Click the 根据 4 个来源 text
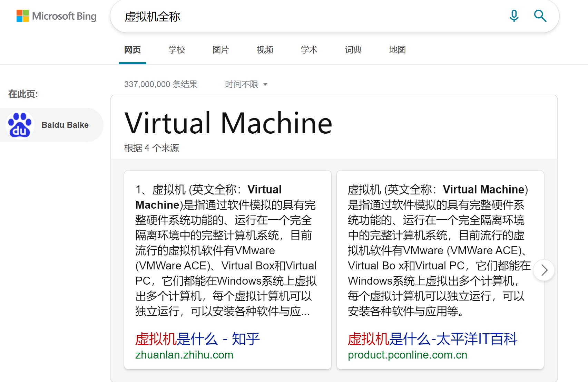Screen dimensions: 588x382 coord(151,148)
